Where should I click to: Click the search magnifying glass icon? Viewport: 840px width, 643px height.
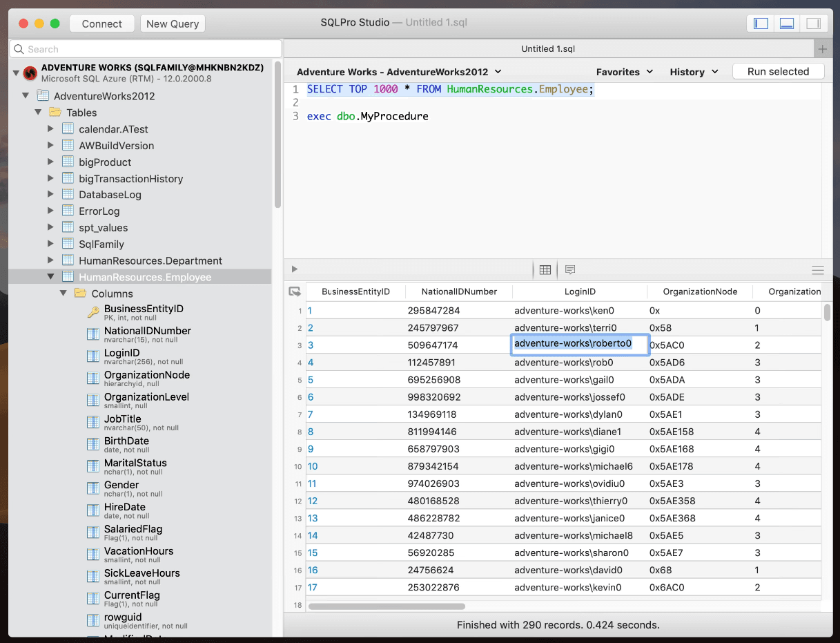(18, 49)
